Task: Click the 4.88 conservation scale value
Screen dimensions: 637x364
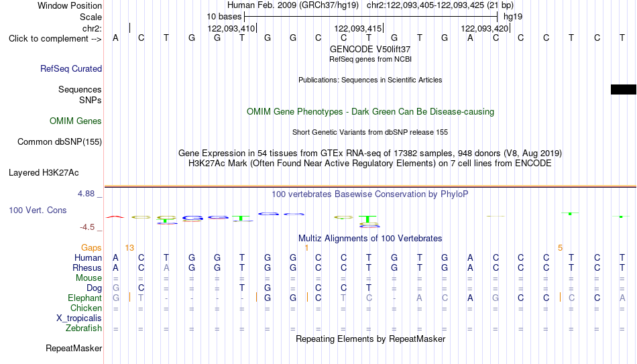Action: click(86, 194)
